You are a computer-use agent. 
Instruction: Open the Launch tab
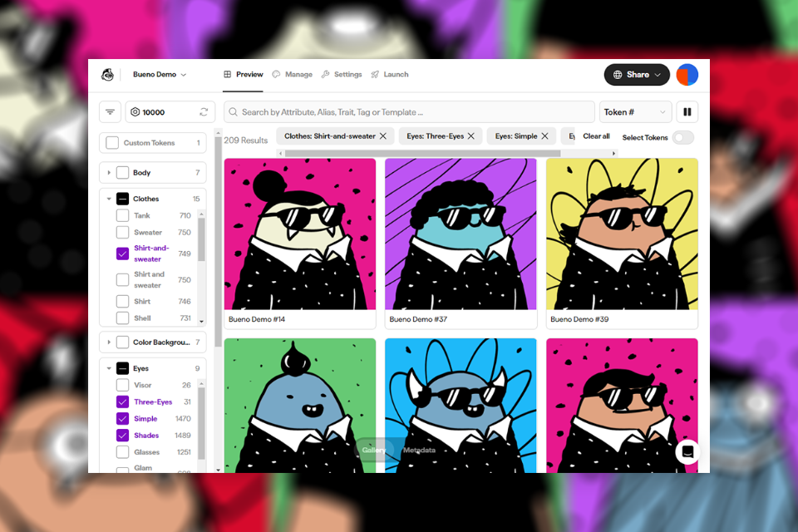[390, 74]
